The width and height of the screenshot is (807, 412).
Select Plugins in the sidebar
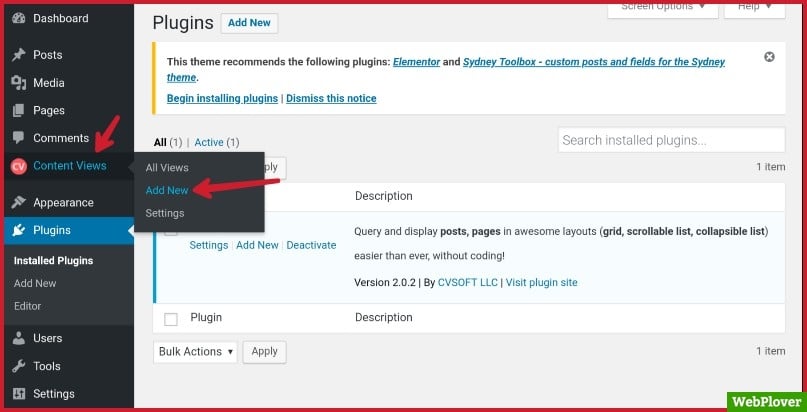click(x=52, y=230)
